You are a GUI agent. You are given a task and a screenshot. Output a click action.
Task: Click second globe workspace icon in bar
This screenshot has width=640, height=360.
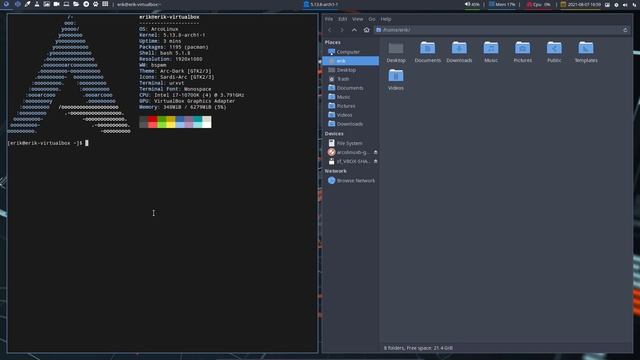[18, 4]
